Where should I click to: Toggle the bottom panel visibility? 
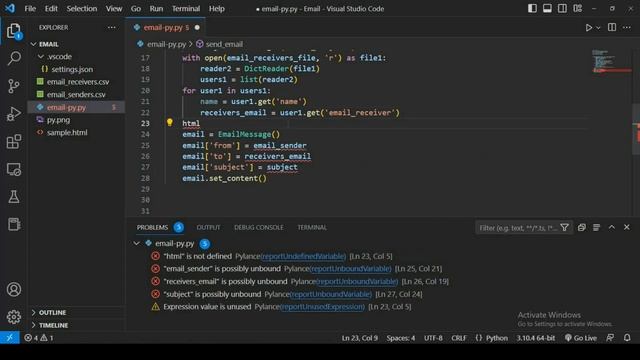coord(547,8)
